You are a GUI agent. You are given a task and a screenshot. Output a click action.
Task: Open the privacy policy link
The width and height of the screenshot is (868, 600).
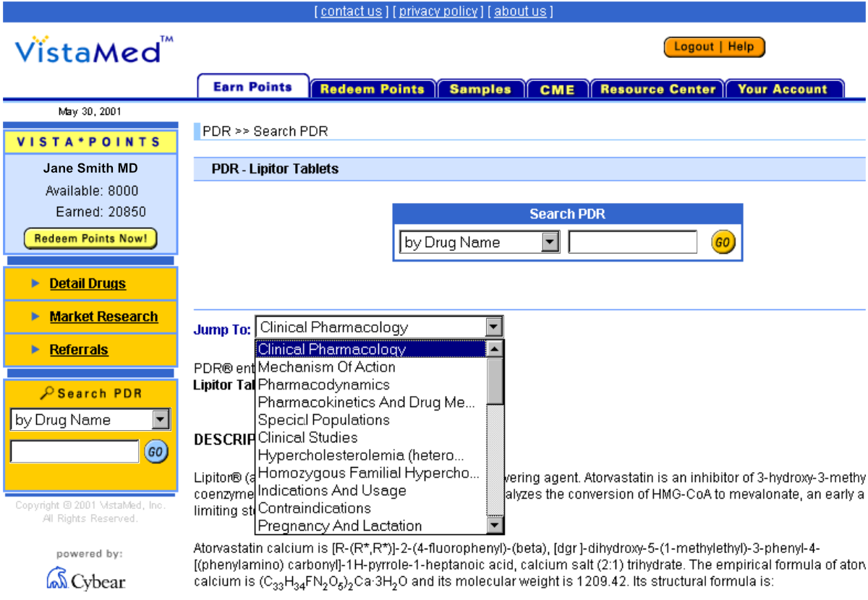(x=438, y=11)
